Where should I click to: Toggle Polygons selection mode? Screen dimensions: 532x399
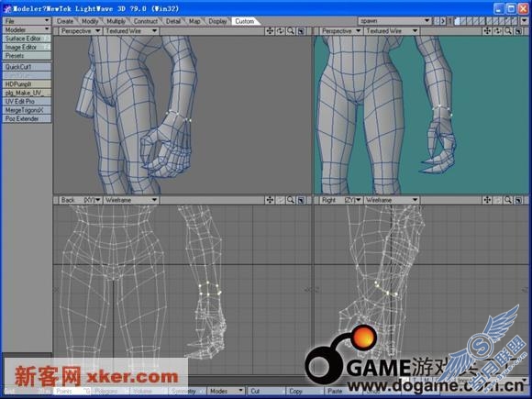point(105,391)
